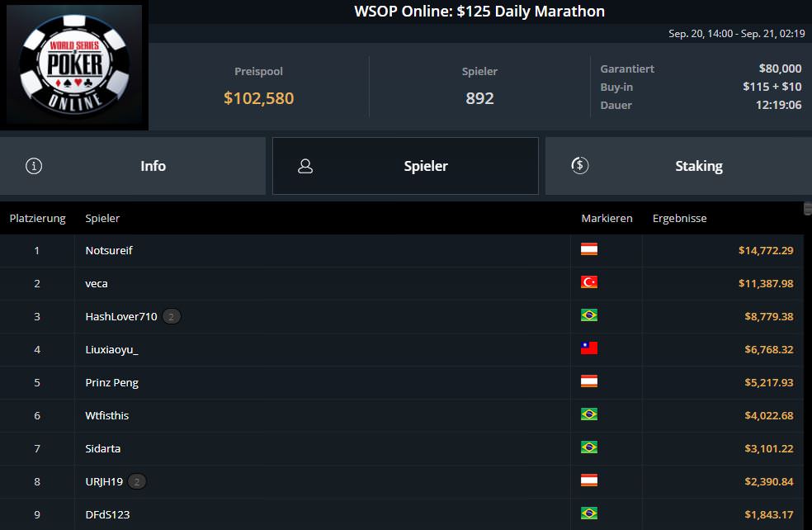Click the player list scrollbar handle

807,208
